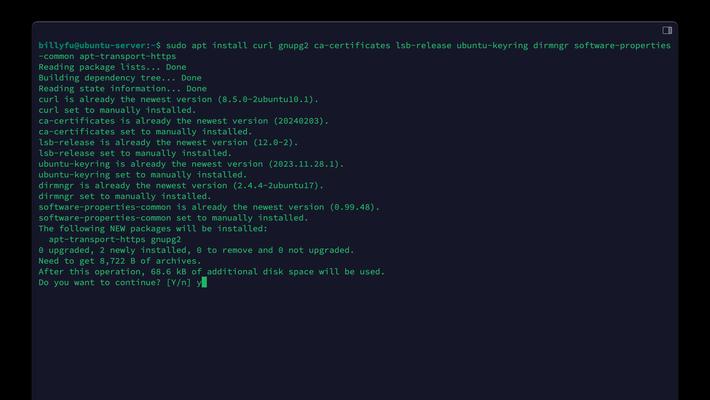Click the '[Y/n]' prompt option text
Image resolution: width=710 pixels, height=400 pixels.
pos(178,283)
